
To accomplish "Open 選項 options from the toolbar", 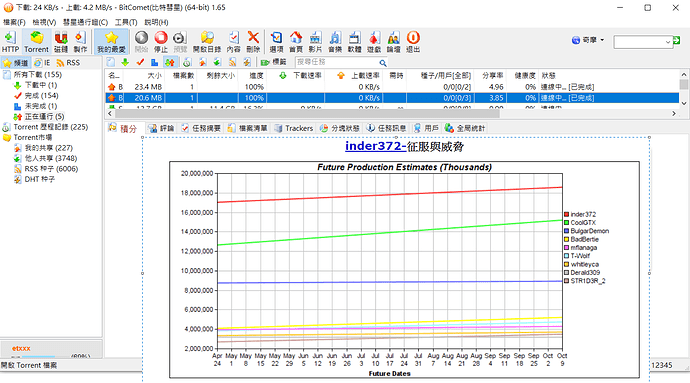I will (x=276, y=42).
